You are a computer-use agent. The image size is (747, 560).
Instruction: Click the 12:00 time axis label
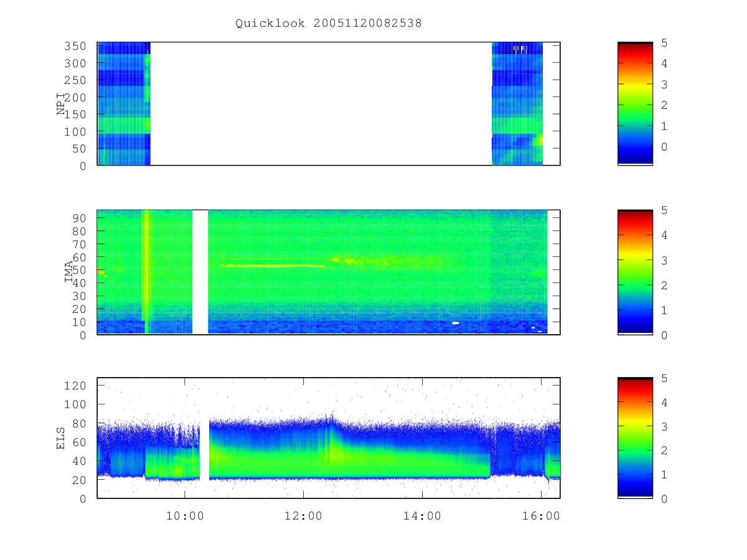(x=304, y=516)
